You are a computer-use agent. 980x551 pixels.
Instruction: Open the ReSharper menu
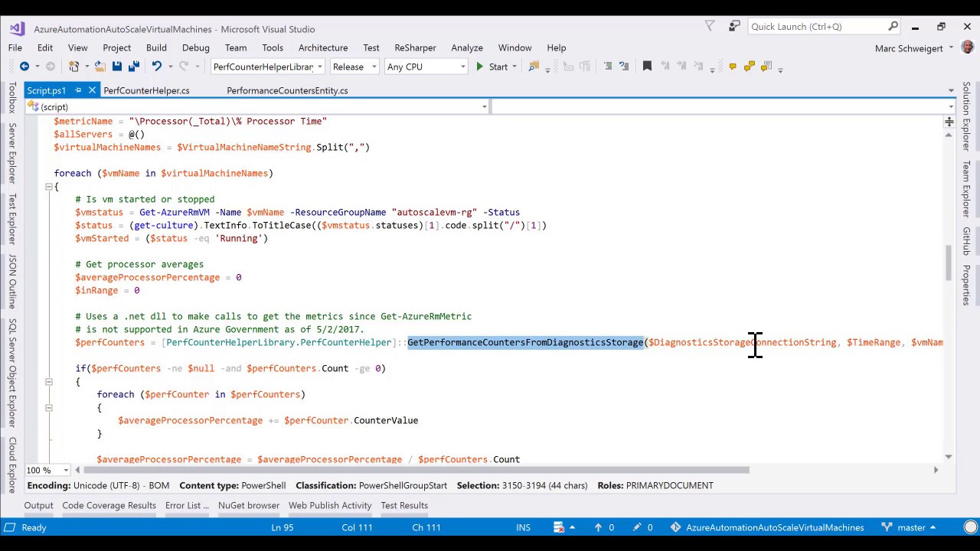click(x=415, y=47)
